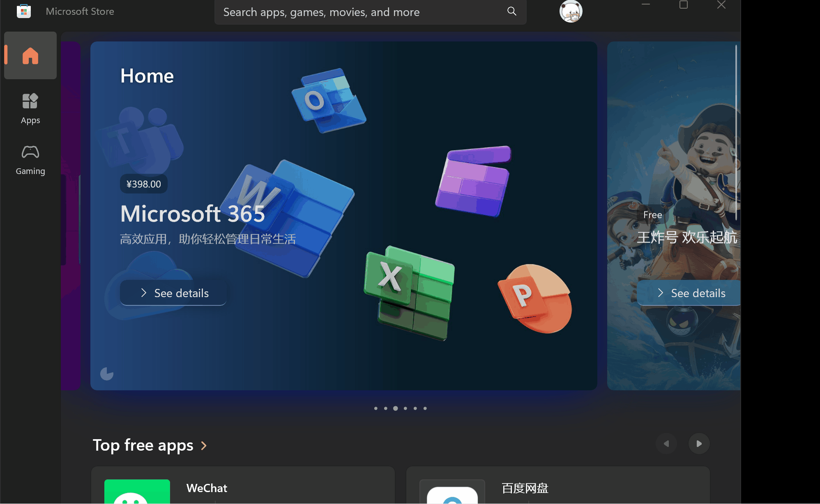Open the Apps section

pyautogui.click(x=30, y=108)
